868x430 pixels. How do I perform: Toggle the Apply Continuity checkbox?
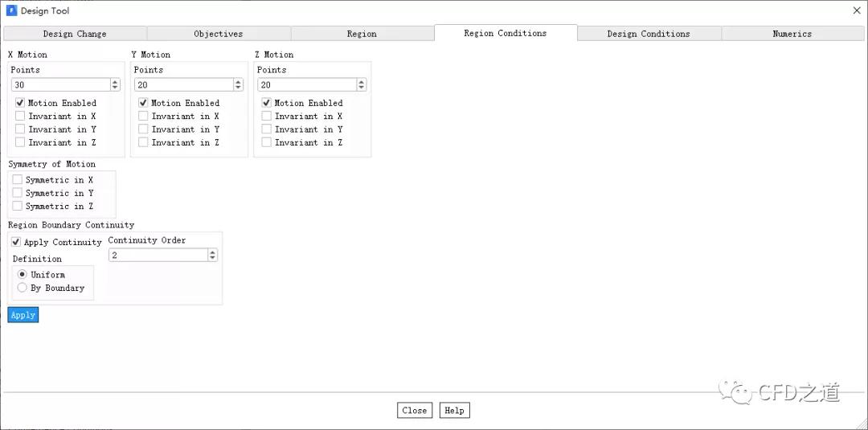point(16,243)
